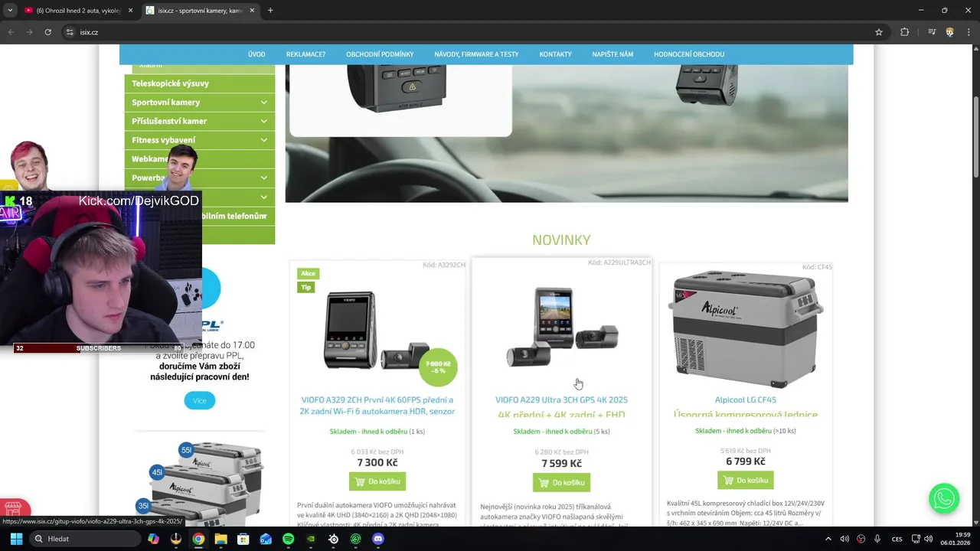Close the isix.cz tab

[252, 11]
